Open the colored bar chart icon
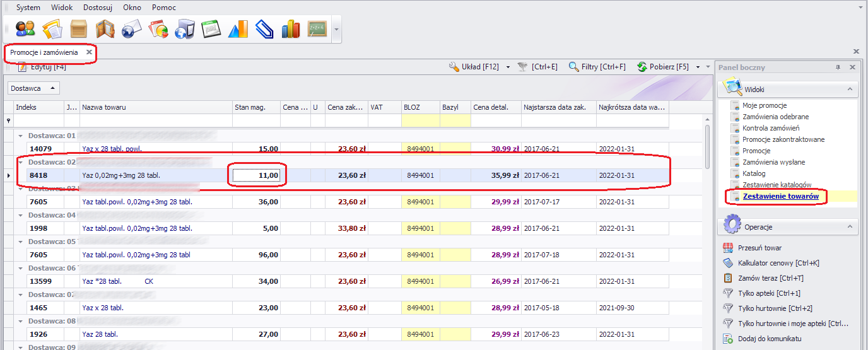 (291, 29)
